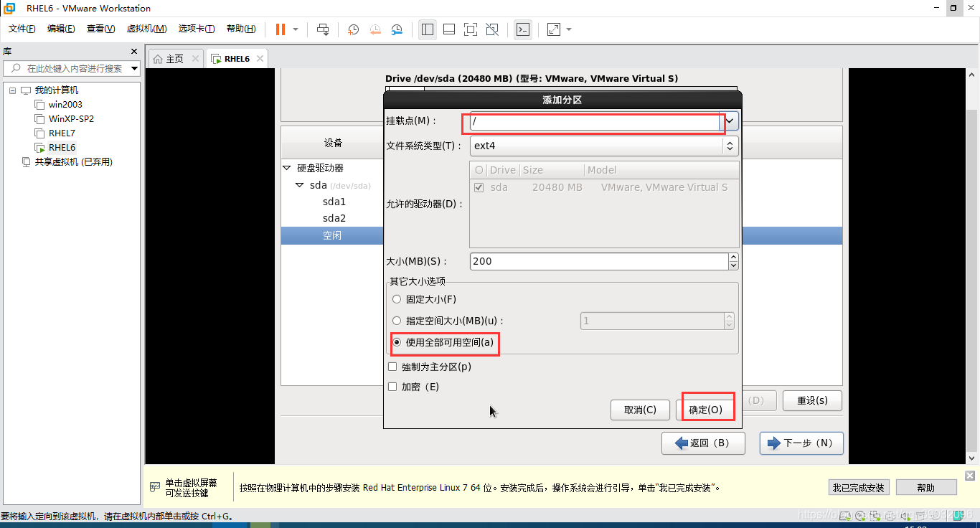Click the 下一步 (N) next button
This screenshot has height=528, width=980.
801,443
